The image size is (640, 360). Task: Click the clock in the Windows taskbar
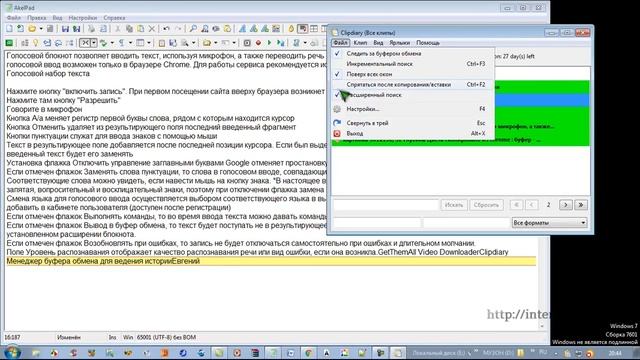615,353
